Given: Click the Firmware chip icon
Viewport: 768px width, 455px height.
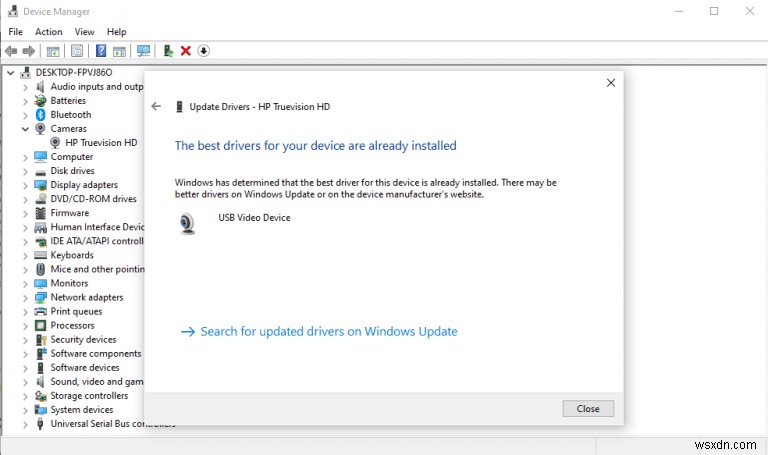Looking at the screenshot, I should (x=41, y=213).
